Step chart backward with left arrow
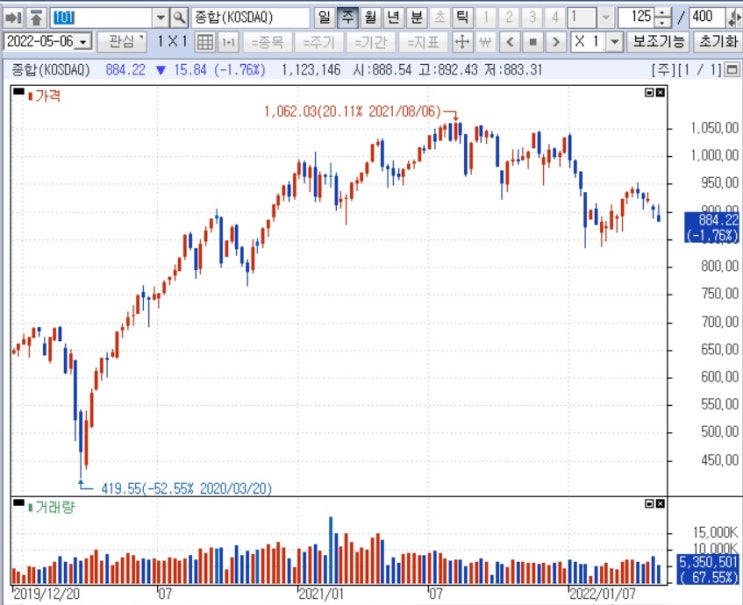This screenshot has height=605, width=743. tap(510, 42)
